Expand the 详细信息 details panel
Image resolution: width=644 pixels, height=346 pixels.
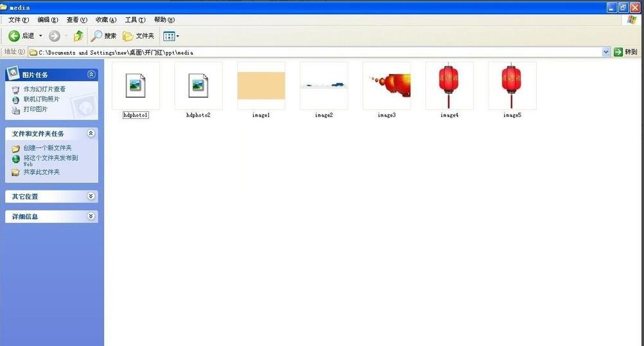[x=91, y=217]
